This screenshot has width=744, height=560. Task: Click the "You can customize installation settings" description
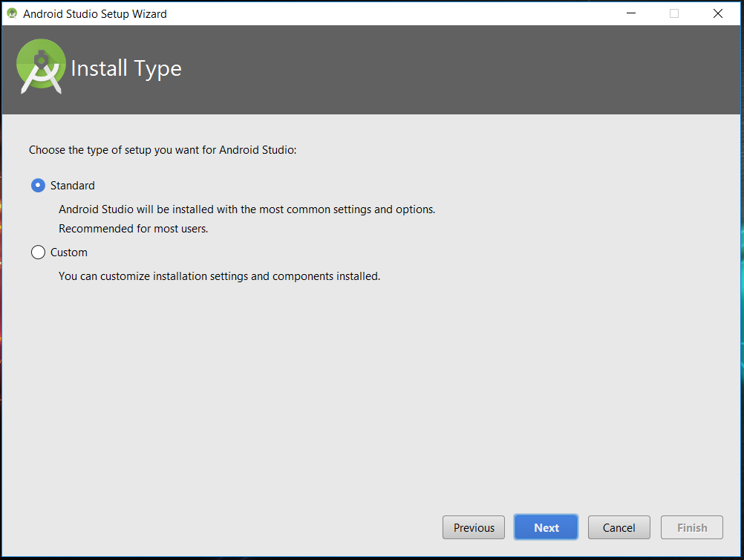tap(219, 276)
